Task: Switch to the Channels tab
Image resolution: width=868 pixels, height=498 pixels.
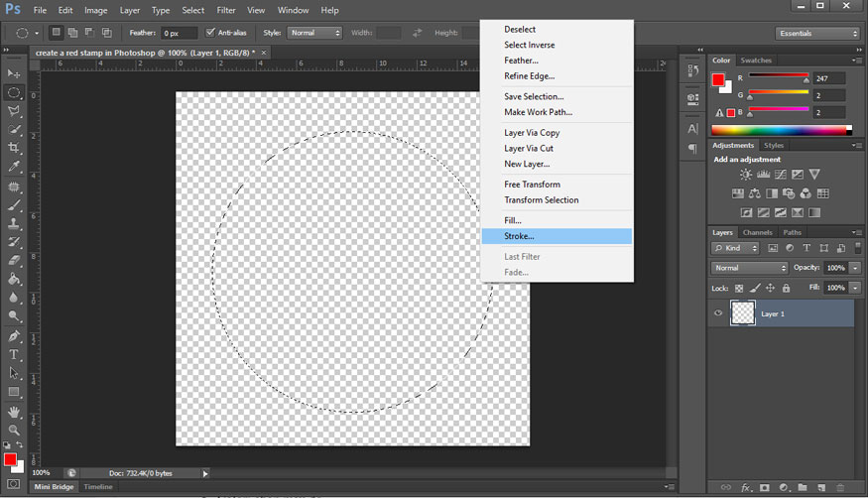Action: point(757,232)
